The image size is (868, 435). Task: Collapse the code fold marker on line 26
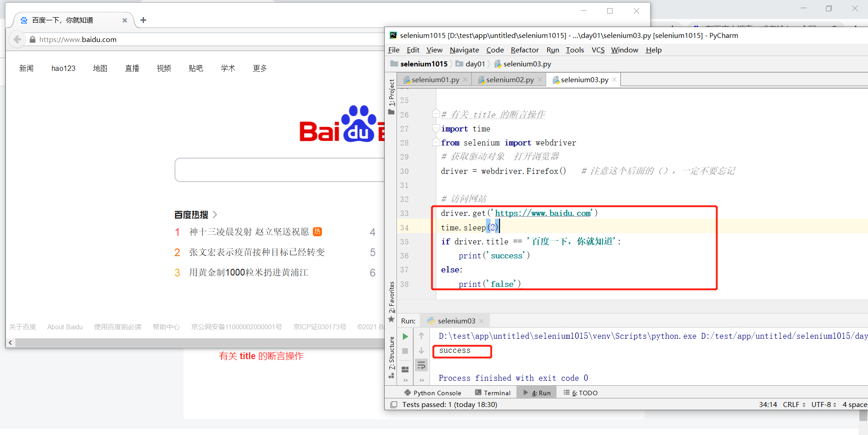point(436,113)
